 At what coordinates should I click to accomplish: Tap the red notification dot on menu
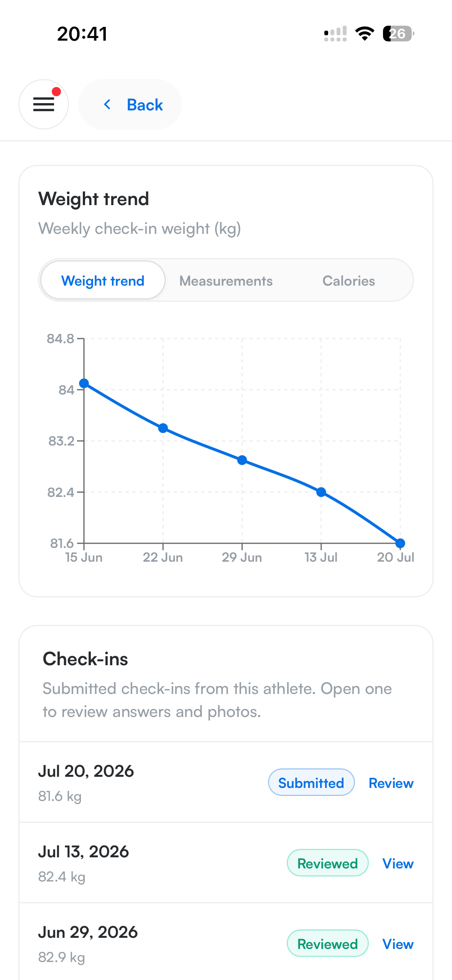tap(56, 92)
